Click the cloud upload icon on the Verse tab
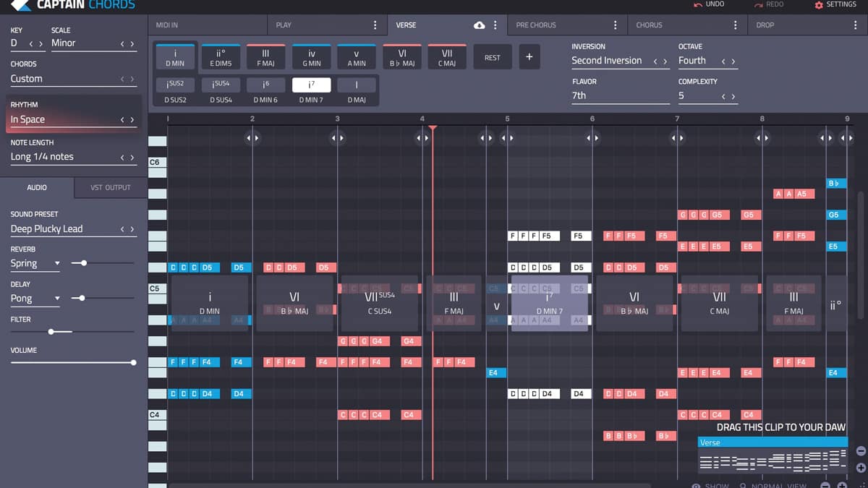868x488 pixels. (x=480, y=24)
